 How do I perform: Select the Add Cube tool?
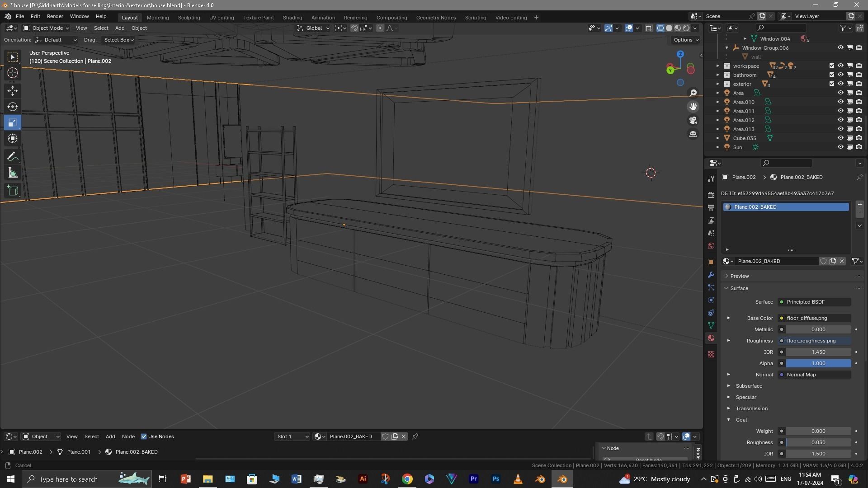pos(13,191)
